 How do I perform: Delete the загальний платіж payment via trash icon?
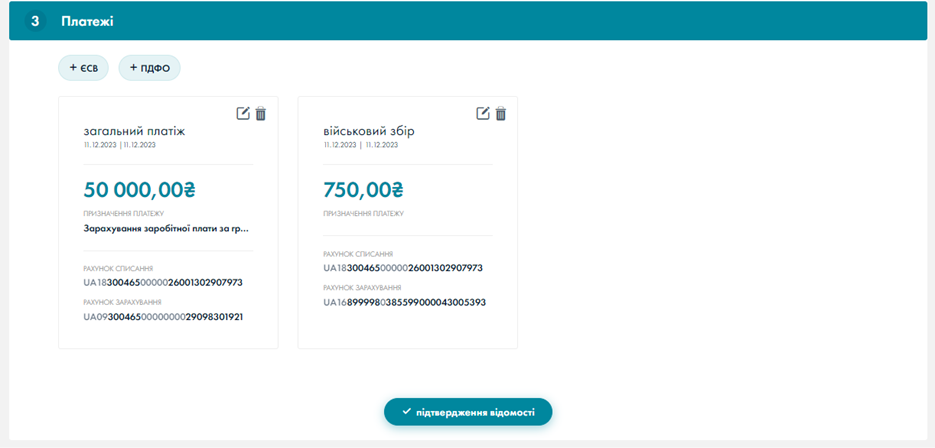coord(261,113)
